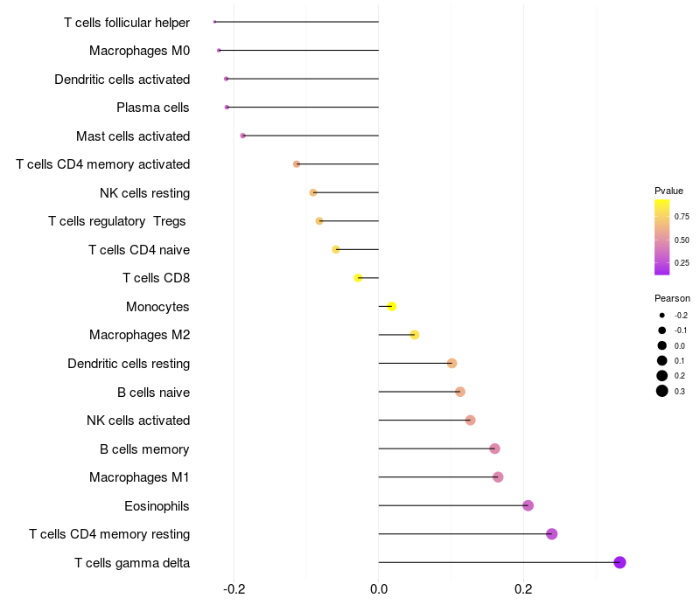Click the T cells gamma delta data point

tap(619, 562)
